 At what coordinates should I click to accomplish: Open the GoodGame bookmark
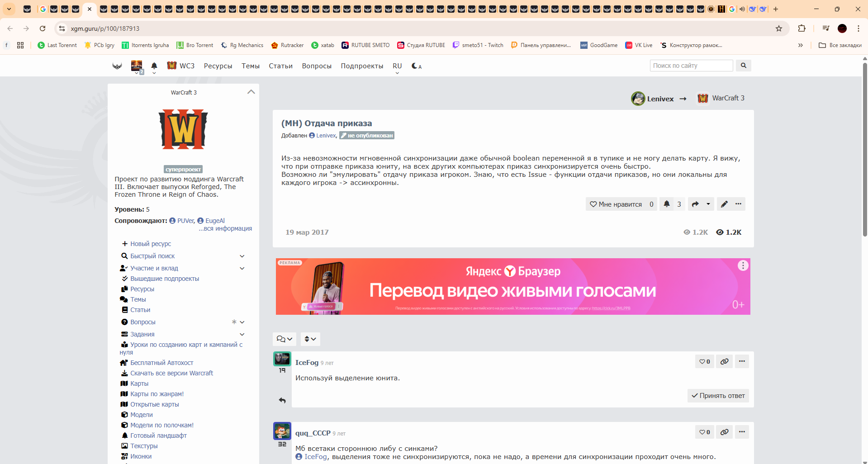[x=599, y=45]
